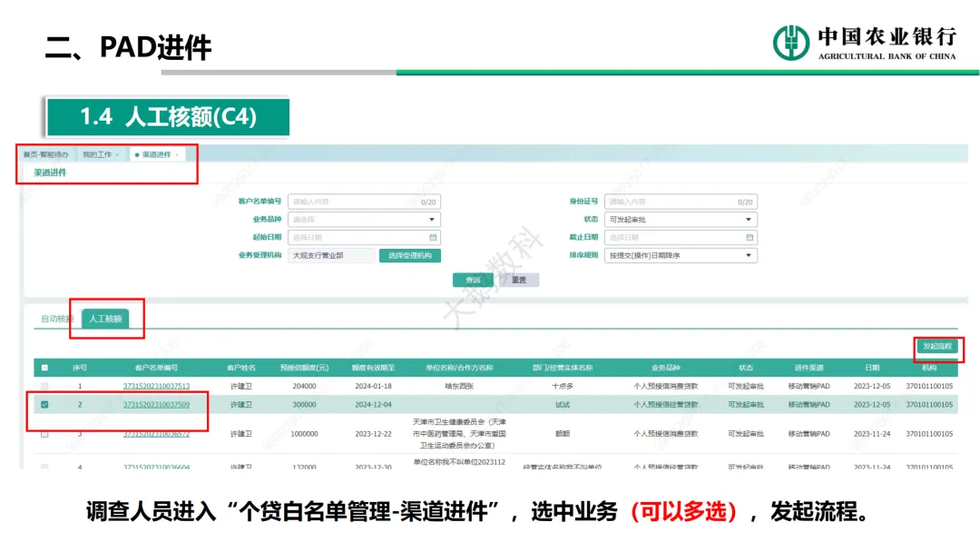Check the checkbox for row 1
Viewport: 980px width, 552px height.
(x=44, y=387)
